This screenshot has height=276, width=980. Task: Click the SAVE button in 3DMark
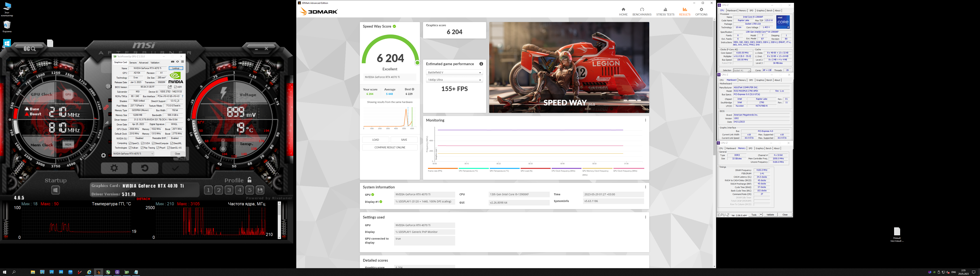pyautogui.click(x=404, y=140)
